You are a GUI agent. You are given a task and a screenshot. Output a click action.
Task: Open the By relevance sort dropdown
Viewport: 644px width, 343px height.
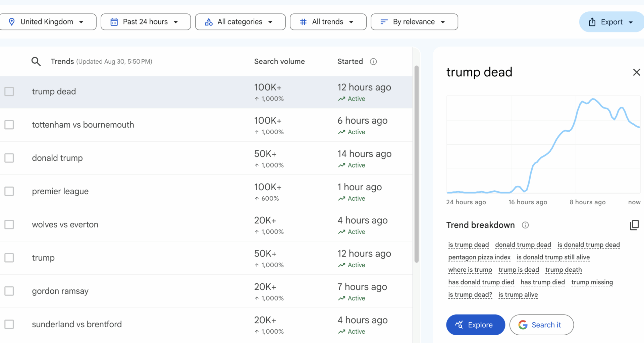click(414, 22)
